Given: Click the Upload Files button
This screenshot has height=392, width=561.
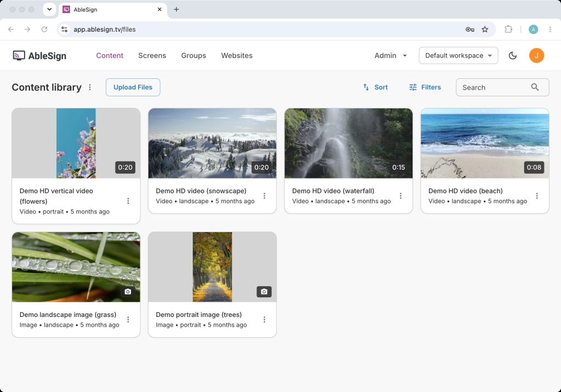Looking at the screenshot, I should 133,87.
